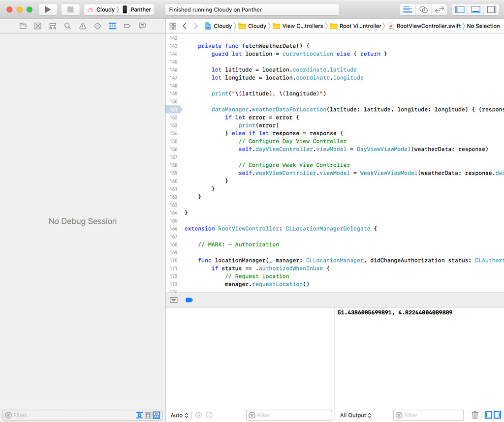
Task: Collapse the debug area with the disclosure control
Action: 173,300
